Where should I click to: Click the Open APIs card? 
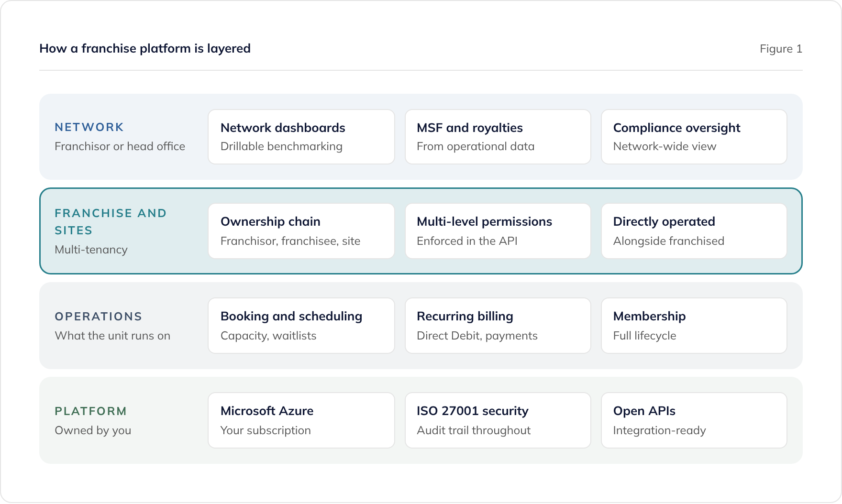694,420
